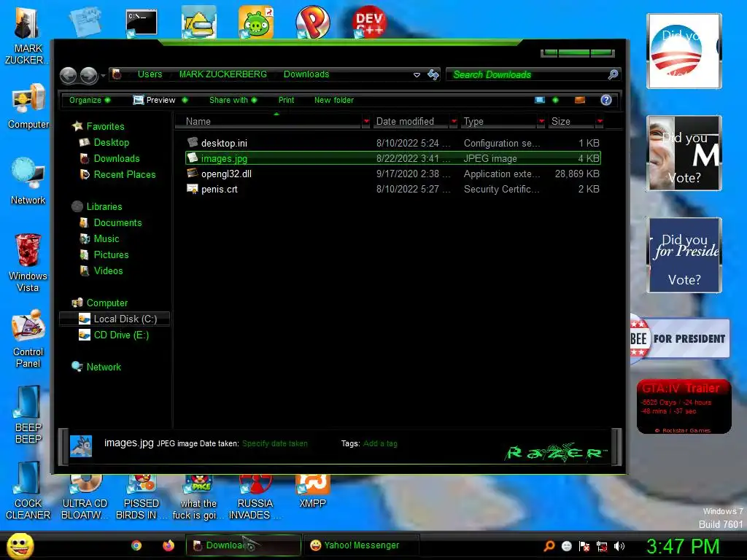747x560 pixels.
Task: Open the recent pages dropdown beside Forward
Action: pyautogui.click(x=103, y=75)
